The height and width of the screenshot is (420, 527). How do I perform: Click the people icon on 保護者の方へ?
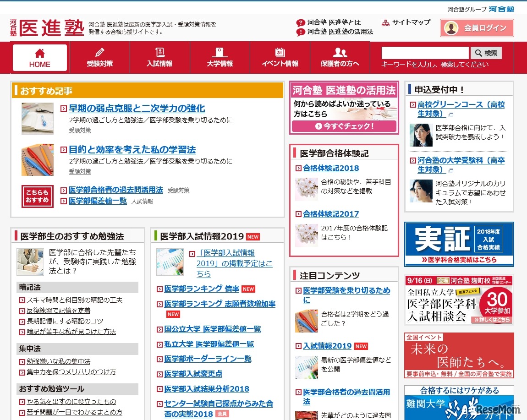click(340, 51)
